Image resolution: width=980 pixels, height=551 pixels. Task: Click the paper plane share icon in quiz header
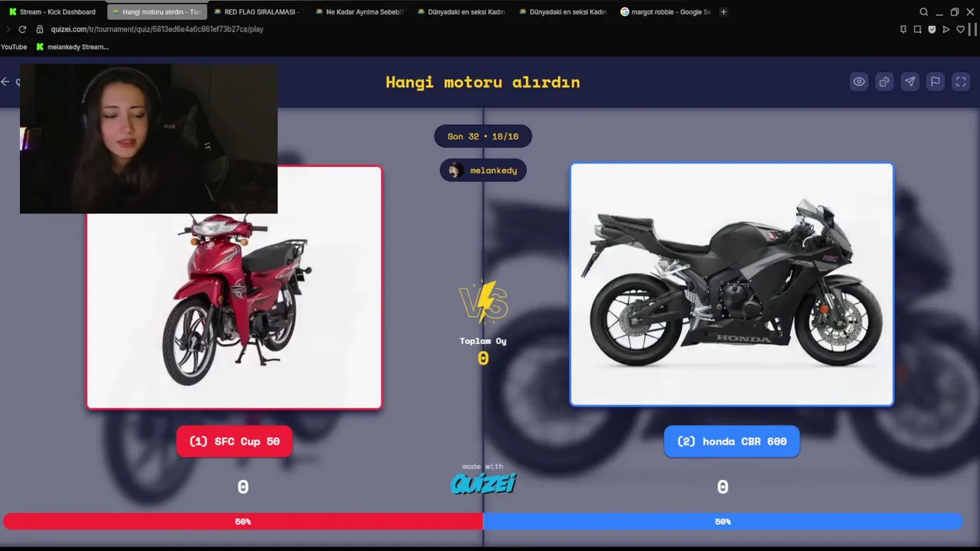click(x=910, y=82)
